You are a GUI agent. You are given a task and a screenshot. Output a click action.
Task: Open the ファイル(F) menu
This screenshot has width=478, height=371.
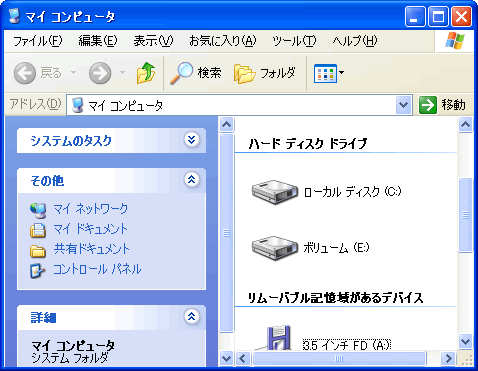coord(37,41)
